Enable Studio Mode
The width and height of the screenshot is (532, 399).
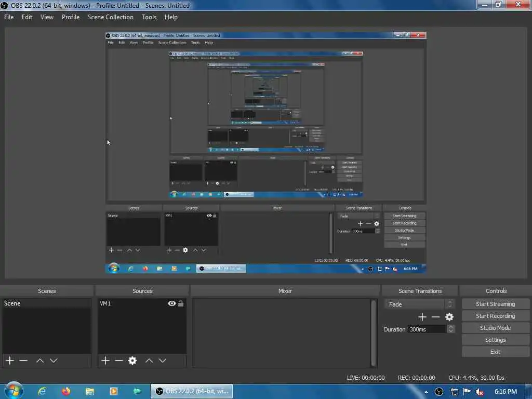(495, 328)
